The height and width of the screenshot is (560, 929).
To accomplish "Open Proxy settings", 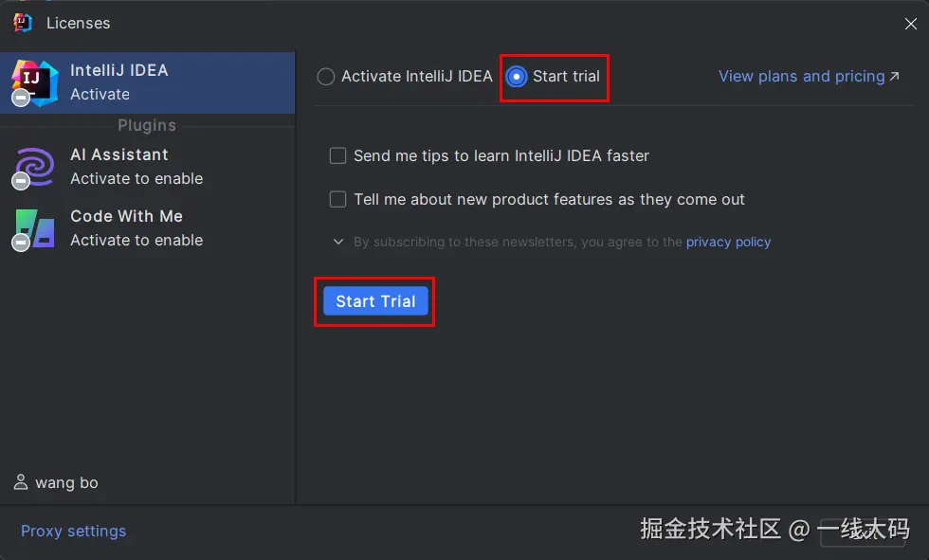I will pos(73,531).
